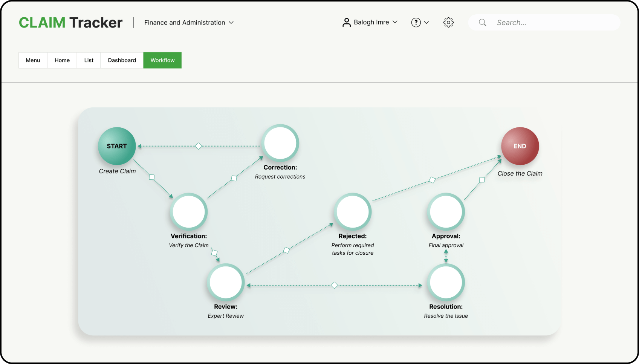
Task: Select the Rejected workflow node
Action: [x=353, y=212]
